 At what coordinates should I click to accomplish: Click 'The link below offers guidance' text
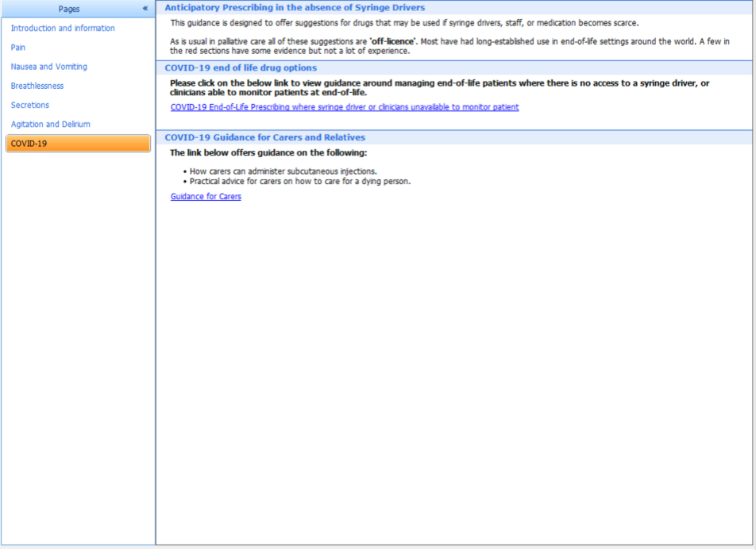[x=268, y=153]
